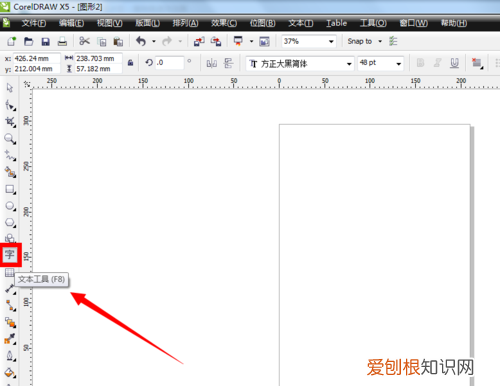This screenshot has height=386, width=500.
Task: Mirror text vertically
Action: tap(229, 63)
